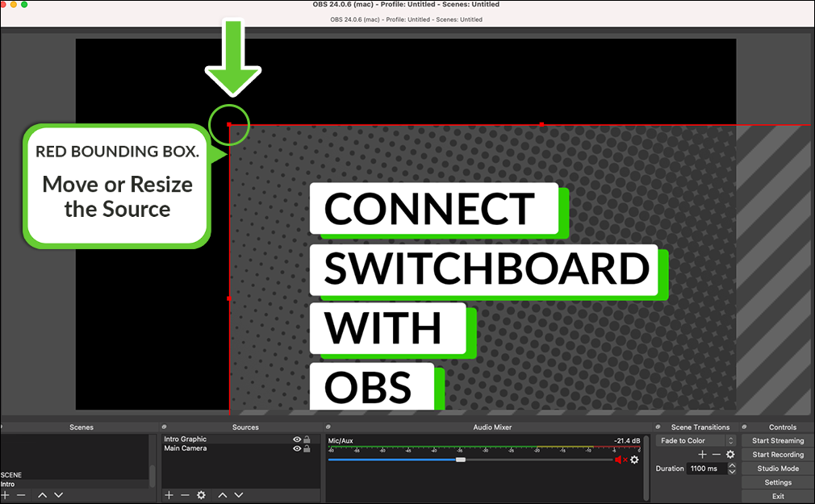Click the -21.4 dB level readout
This screenshot has height=504, width=815.
627,440
